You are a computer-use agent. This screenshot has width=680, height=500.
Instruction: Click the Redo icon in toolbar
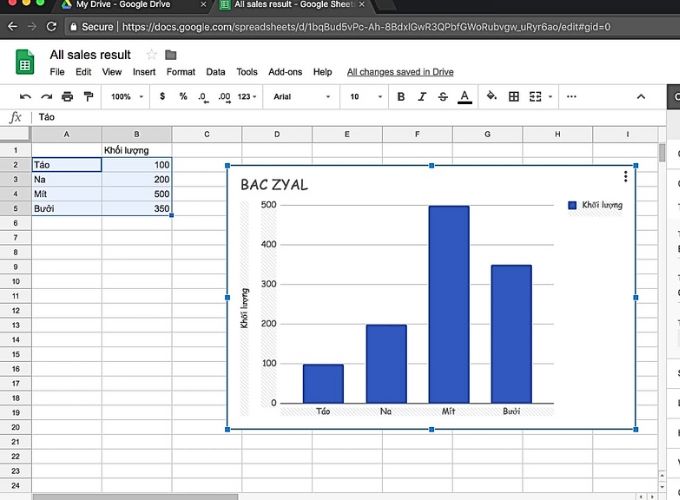coord(46,96)
